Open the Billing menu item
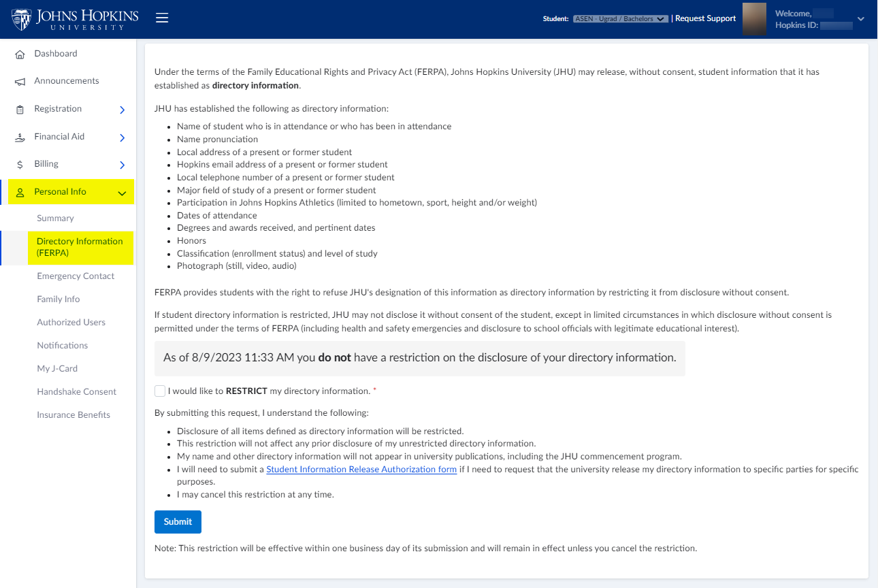This screenshot has height=588, width=878. click(x=46, y=164)
